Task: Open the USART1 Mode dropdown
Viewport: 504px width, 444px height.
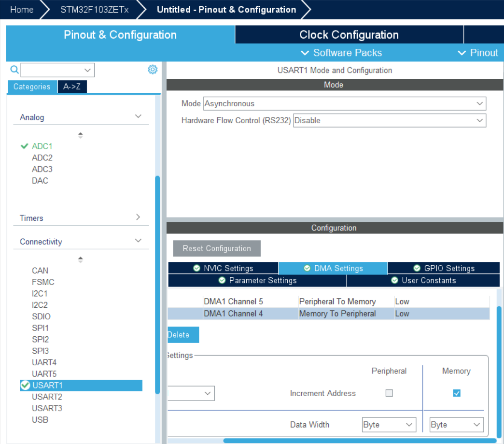Action: tap(345, 103)
